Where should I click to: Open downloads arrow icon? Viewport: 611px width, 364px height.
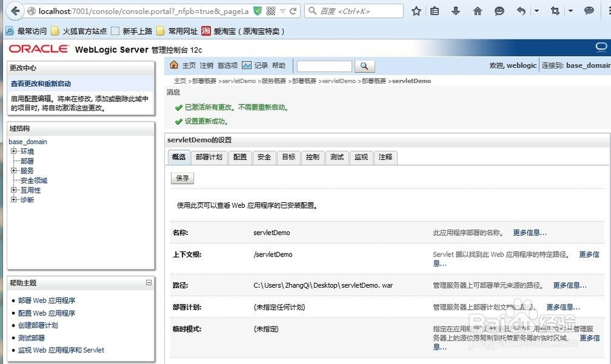pos(456,11)
